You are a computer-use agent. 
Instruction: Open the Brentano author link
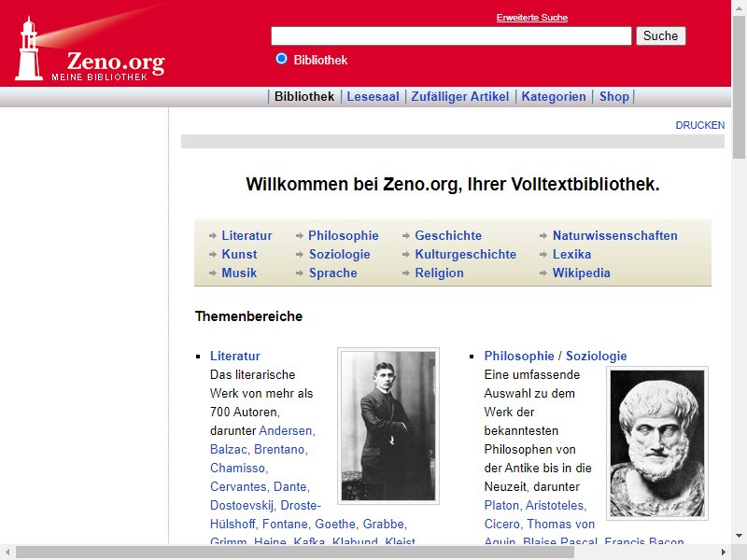(279, 450)
